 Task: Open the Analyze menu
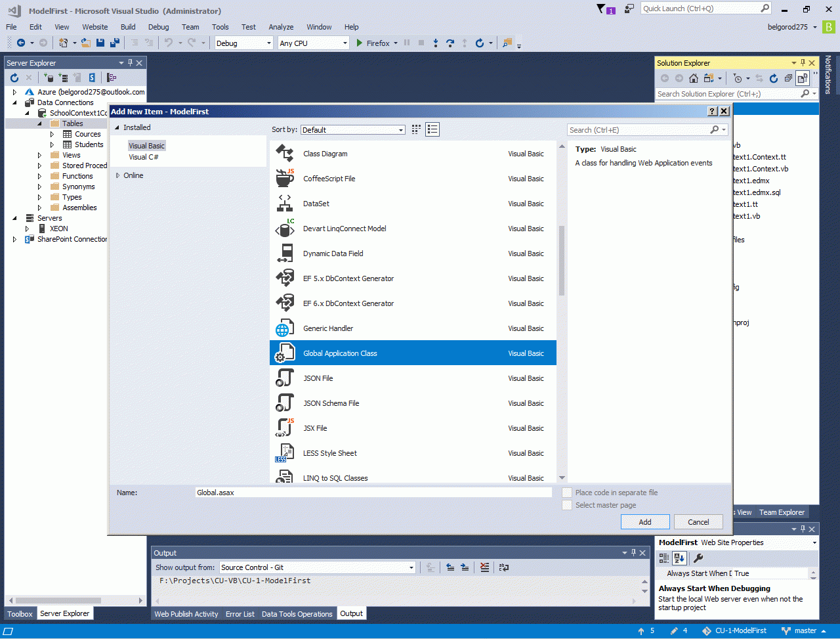(x=281, y=27)
